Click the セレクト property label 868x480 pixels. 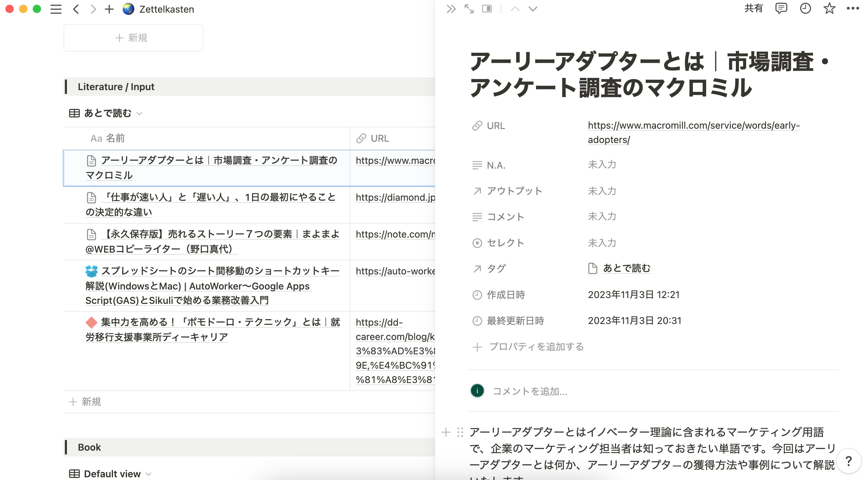point(505,243)
